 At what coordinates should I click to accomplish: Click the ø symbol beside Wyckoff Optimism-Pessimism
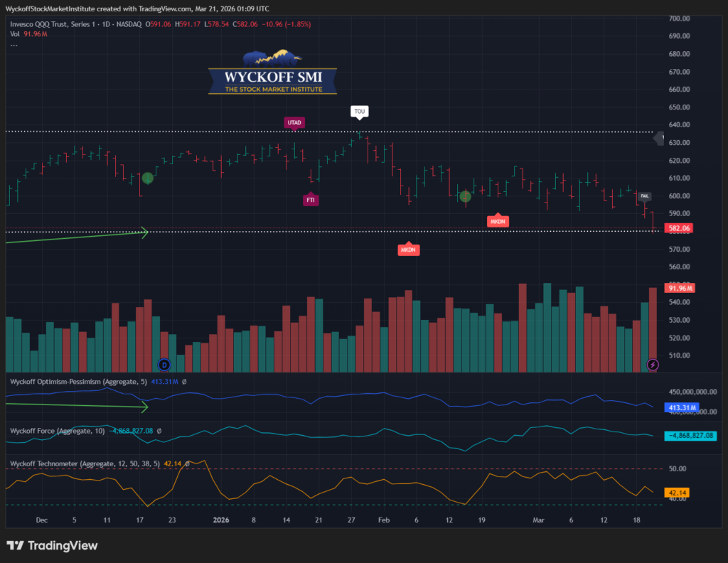coord(185,382)
